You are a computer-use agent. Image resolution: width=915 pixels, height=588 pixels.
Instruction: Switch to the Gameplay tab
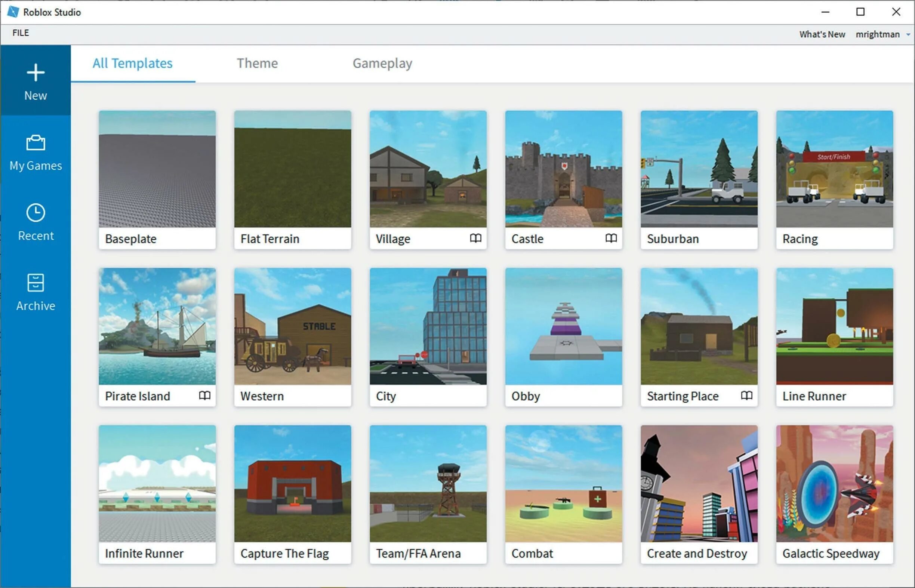[x=382, y=64]
